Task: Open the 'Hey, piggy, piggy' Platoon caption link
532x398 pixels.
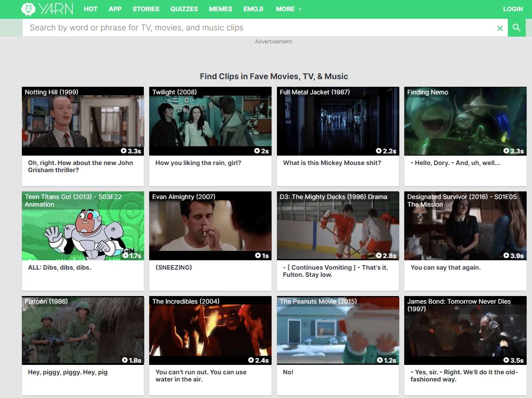Action: [x=67, y=372]
